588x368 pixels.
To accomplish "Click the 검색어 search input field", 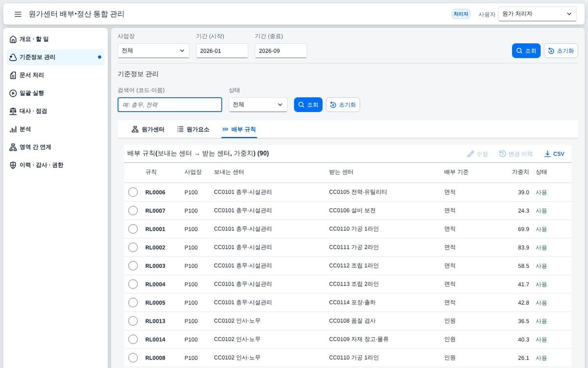I will (x=170, y=105).
